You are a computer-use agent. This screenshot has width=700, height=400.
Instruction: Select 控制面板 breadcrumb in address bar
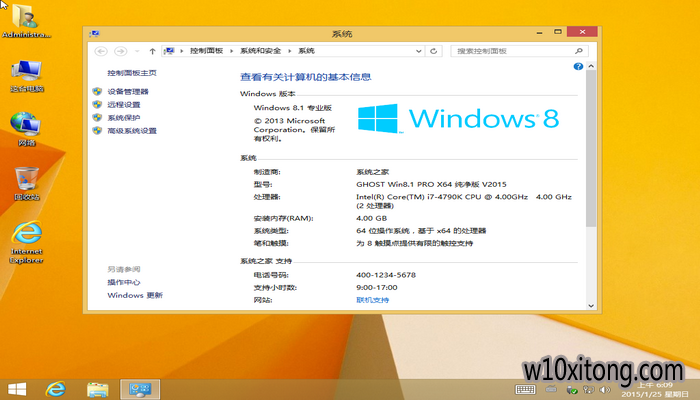[x=206, y=51]
